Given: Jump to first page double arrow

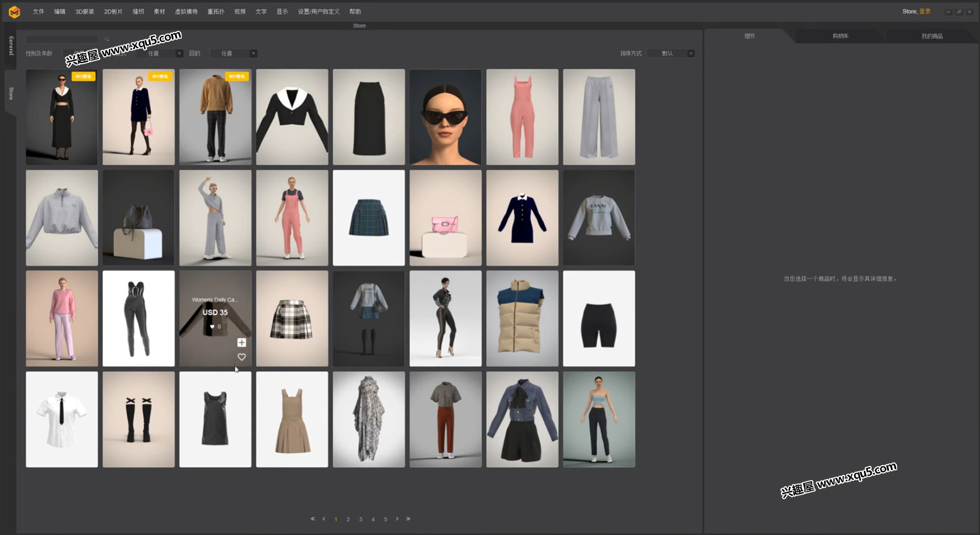Looking at the screenshot, I should click(x=313, y=519).
